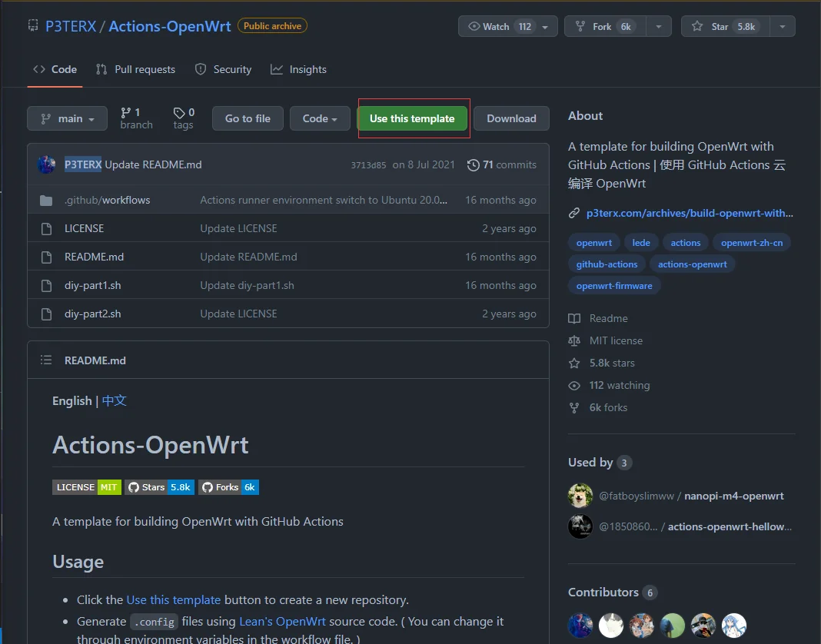Open the Contributors section heading
The width and height of the screenshot is (821, 644).
click(613, 593)
